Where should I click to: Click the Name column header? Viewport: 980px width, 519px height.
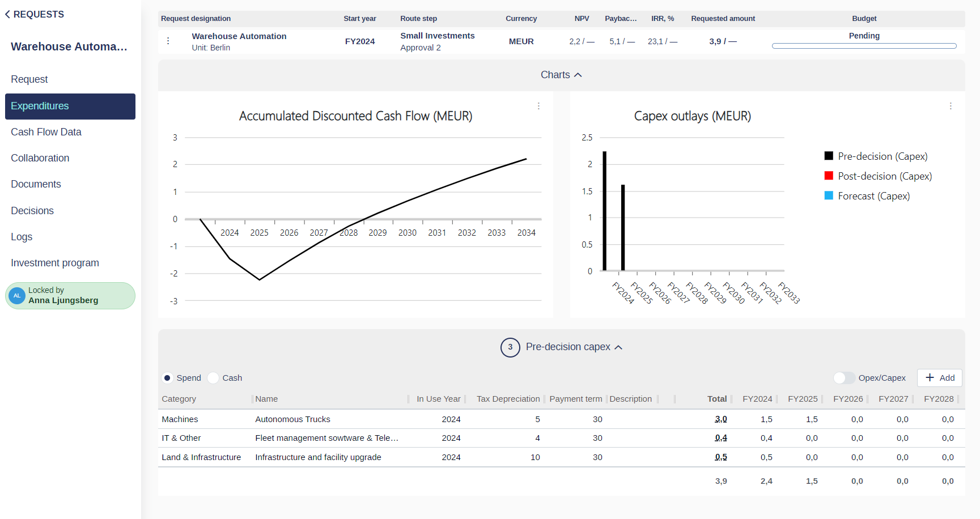pyautogui.click(x=266, y=399)
